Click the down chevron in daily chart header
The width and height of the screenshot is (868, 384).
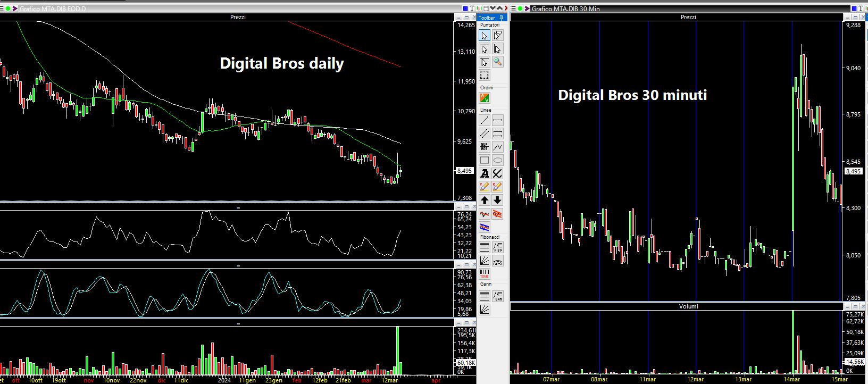(493, 8)
